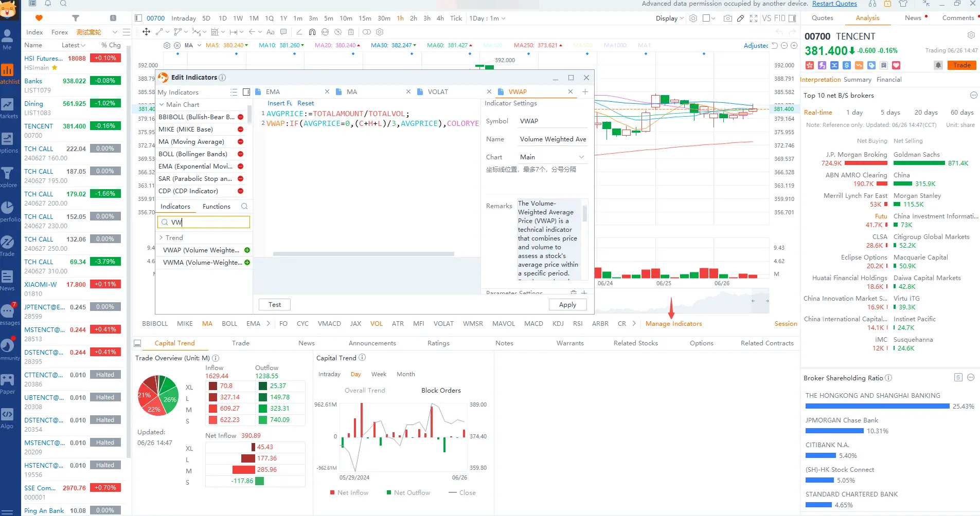The width and height of the screenshot is (980, 516).
Task: Select Real-time in broker period options
Action: click(x=818, y=113)
